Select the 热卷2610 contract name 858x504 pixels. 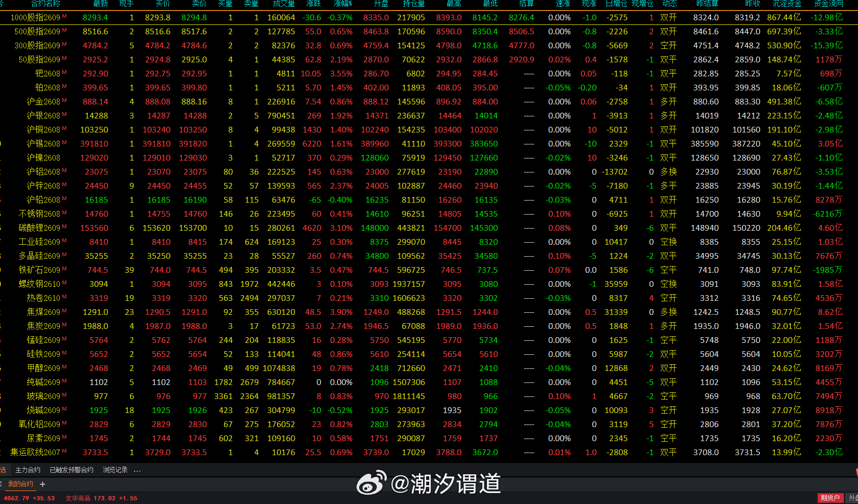pos(44,298)
